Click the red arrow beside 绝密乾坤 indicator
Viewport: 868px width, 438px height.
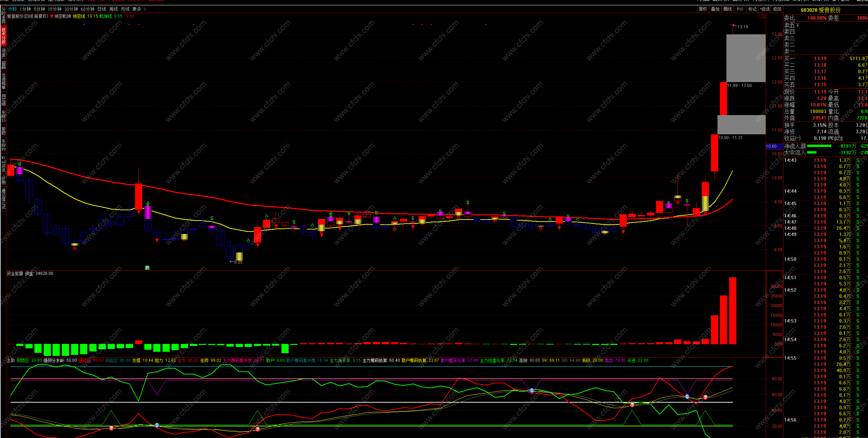[x=52, y=16]
